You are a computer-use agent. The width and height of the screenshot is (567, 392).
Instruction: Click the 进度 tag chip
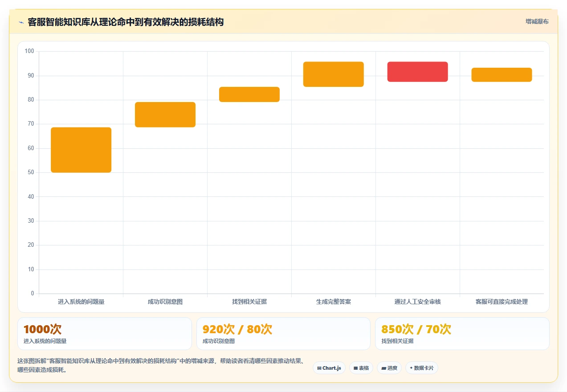(x=389, y=368)
